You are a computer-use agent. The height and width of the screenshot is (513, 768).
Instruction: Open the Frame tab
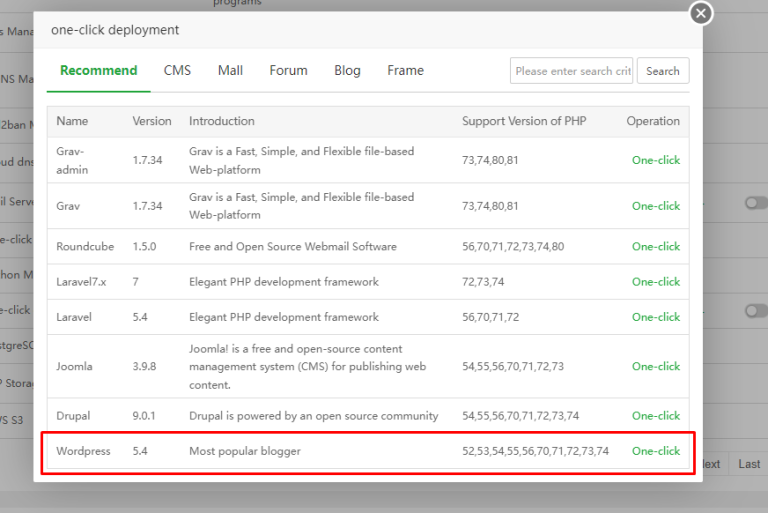(406, 71)
